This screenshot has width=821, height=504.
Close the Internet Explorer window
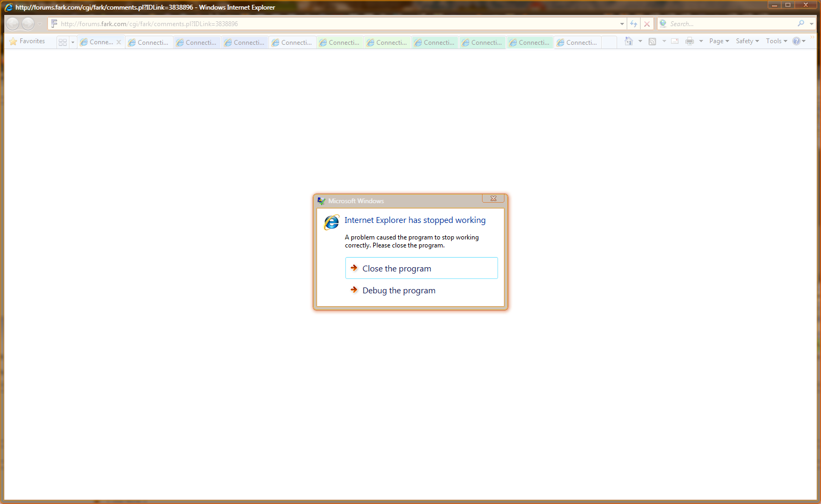806,5
